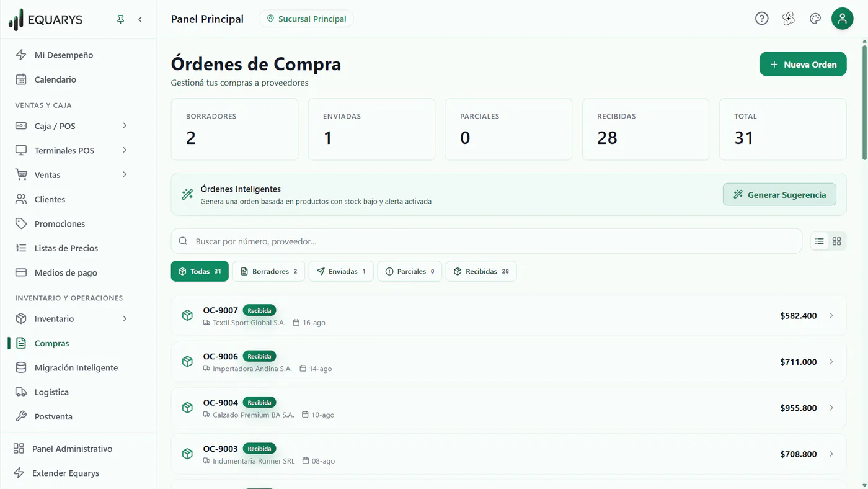Open the help question mark icon
Screen dimensions: 868x489
(x=761, y=19)
